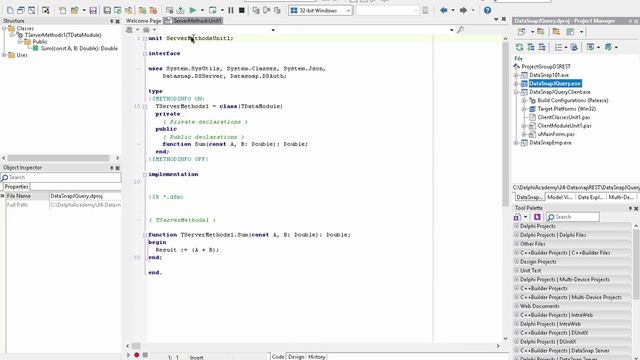
Task: Navigate back with the blue left arrow
Action: pos(444,10)
